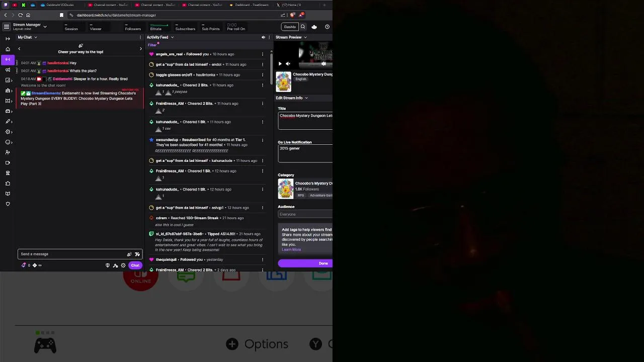Click into the stream Title text field
644x362 pixels.
305,121
